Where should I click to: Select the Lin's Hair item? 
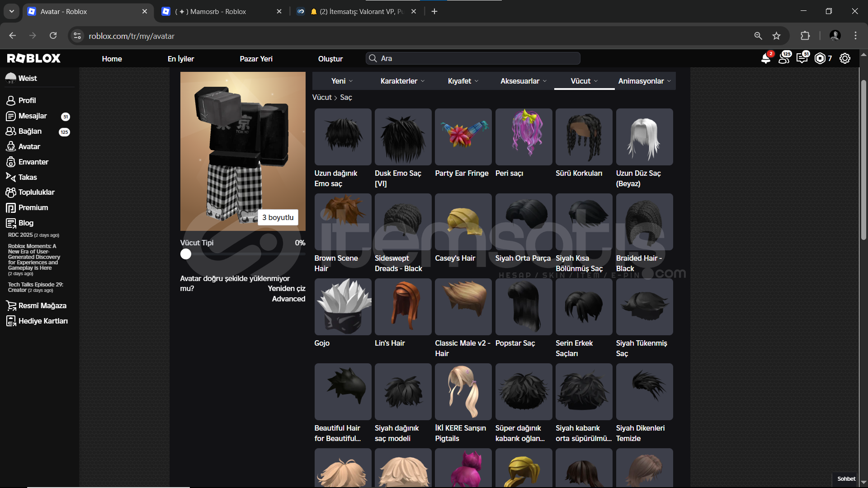pos(403,307)
